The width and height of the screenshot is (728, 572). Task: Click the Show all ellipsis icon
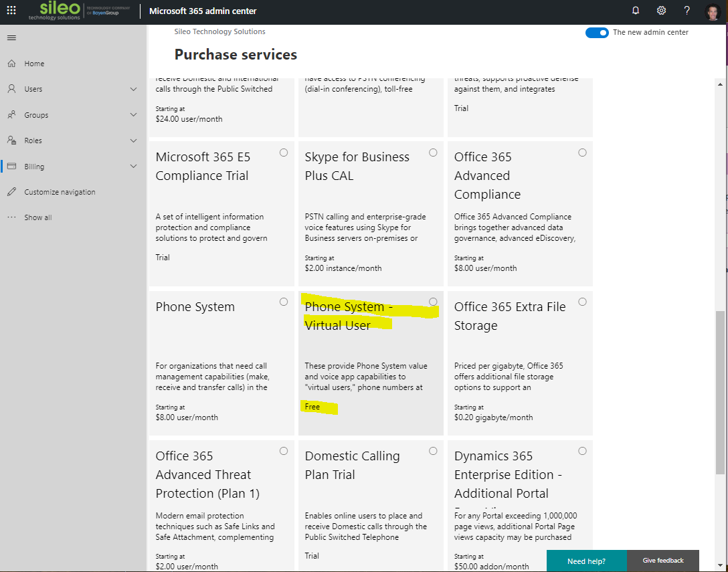point(11,217)
